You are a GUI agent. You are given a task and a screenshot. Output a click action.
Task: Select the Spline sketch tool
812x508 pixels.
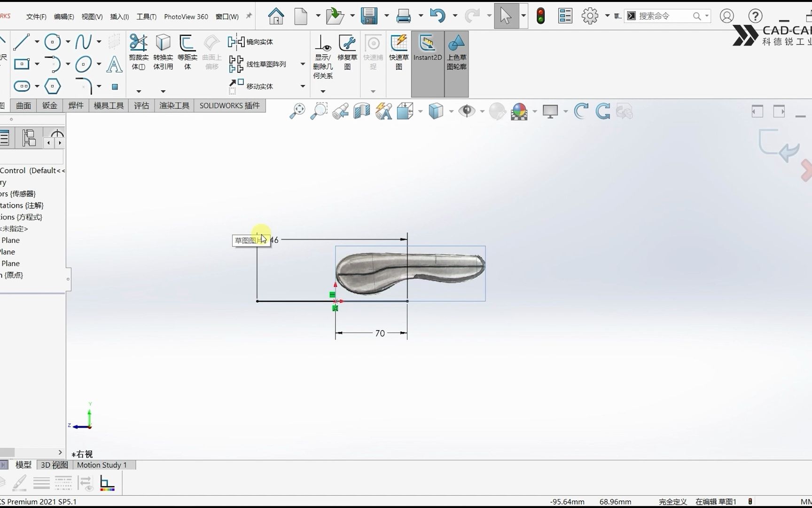point(84,42)
